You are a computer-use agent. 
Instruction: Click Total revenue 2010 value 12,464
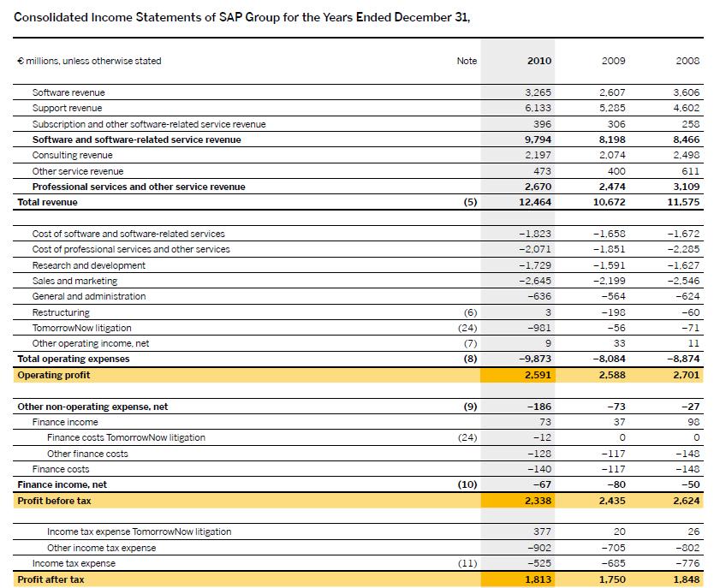click(x=535, y=202)
